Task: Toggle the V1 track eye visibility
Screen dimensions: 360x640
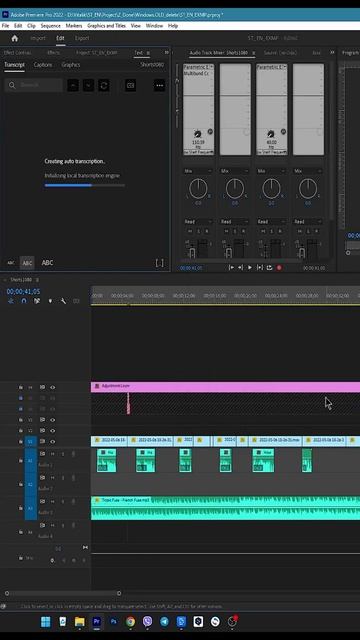Action: pyautogui.click(x=52, y=441)
